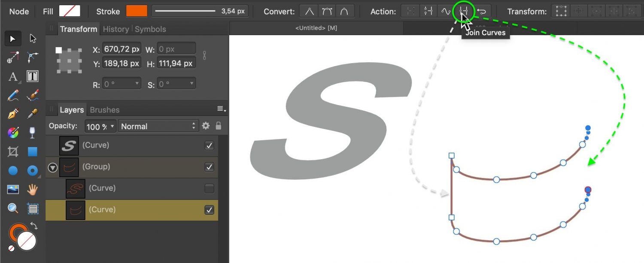This screenshot has height=263, width=644.
Task: Collapse the Group layer disclosure triangle
Action: pyautogui.click(x=53, y=167)
